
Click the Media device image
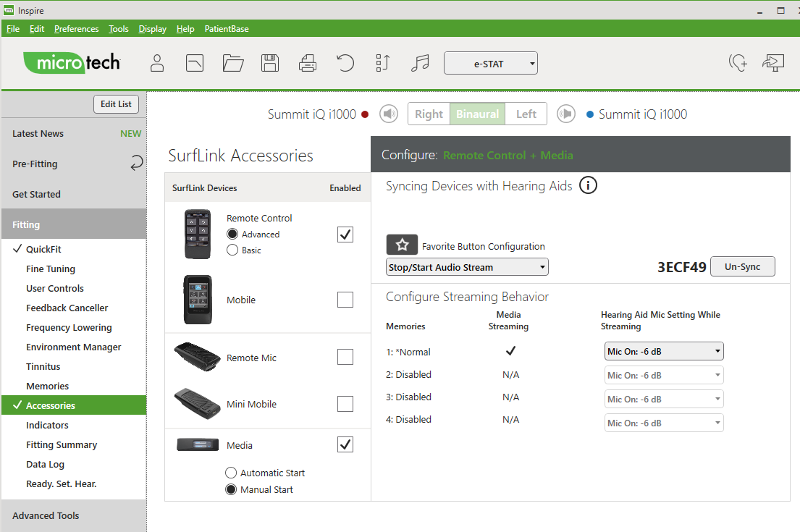(x=198, y=444)
